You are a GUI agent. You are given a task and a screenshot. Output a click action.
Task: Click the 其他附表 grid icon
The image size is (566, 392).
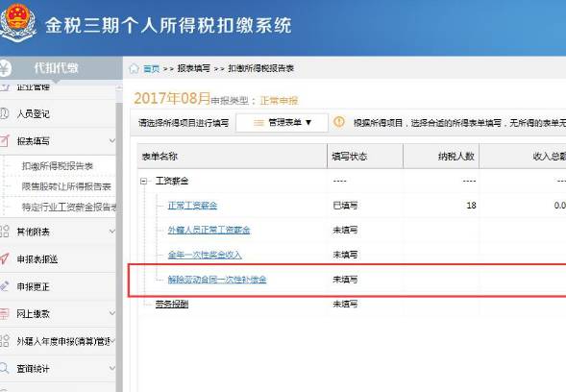(4, 232)
